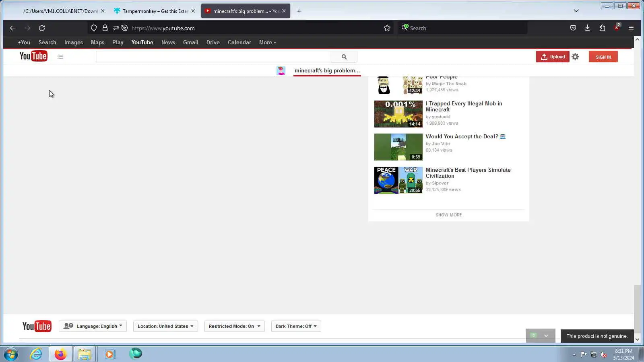Close the Tampermonkey tab
This screenshot has width=644, height=362.
click(193, 11)
